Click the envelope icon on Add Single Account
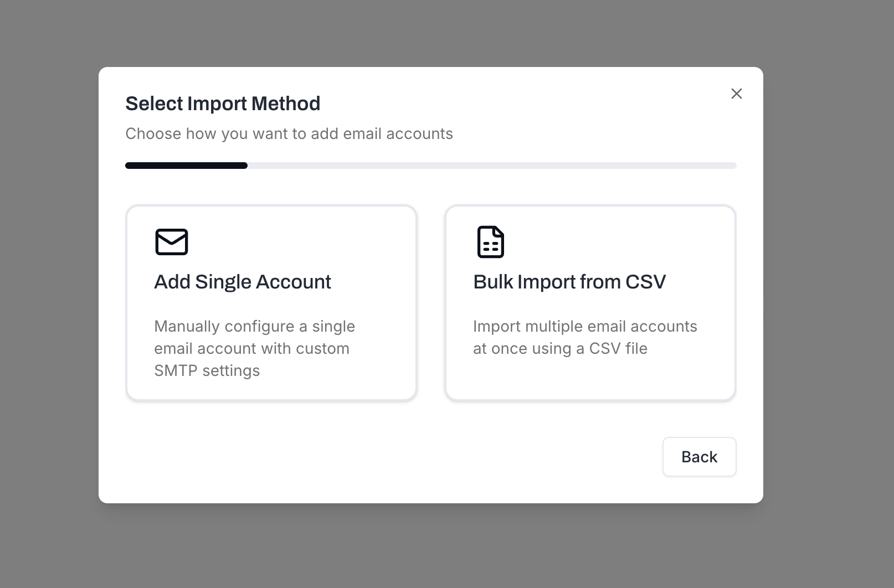The height and width of the screenshot is (588, 894). [x=172, y=241]
